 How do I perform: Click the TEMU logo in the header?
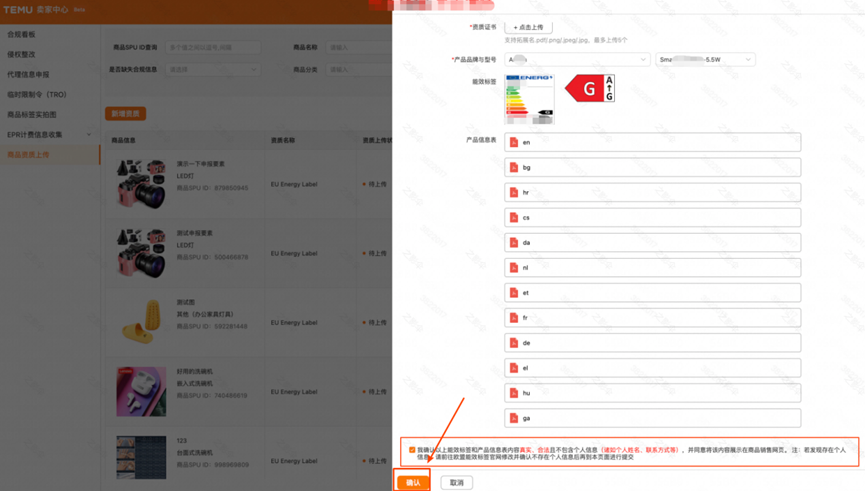[x=17, y=10]
